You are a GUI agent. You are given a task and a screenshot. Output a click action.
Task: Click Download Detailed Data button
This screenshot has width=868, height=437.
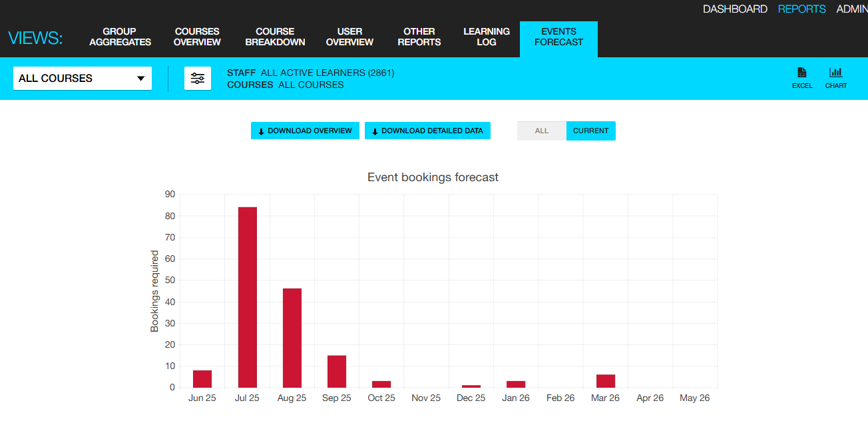(427, 131)
